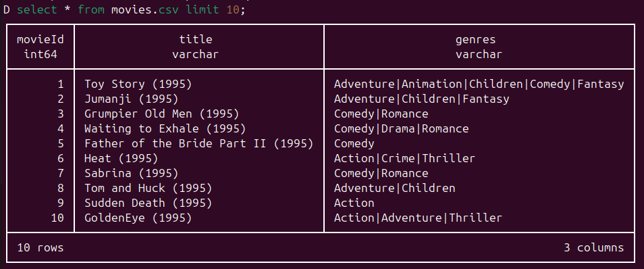
Task: Click the Heat (1995) title
Action: (121, 158)
